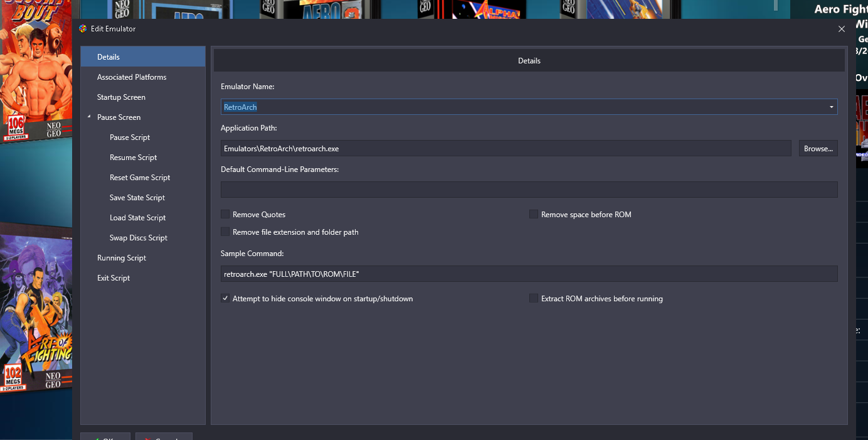Open the Details section in sidebar
The image size is (868, 440).
pos(143,57)
